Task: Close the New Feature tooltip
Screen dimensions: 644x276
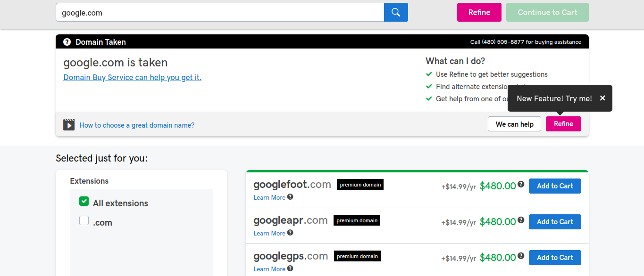Action: click(602, 98)
